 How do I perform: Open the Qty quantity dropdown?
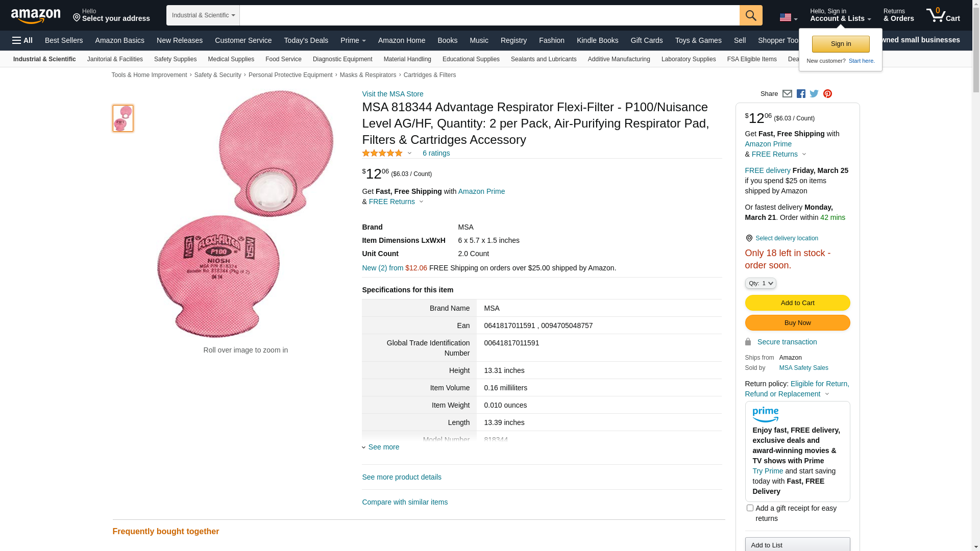pyautogui.click(x=761, y=283)
